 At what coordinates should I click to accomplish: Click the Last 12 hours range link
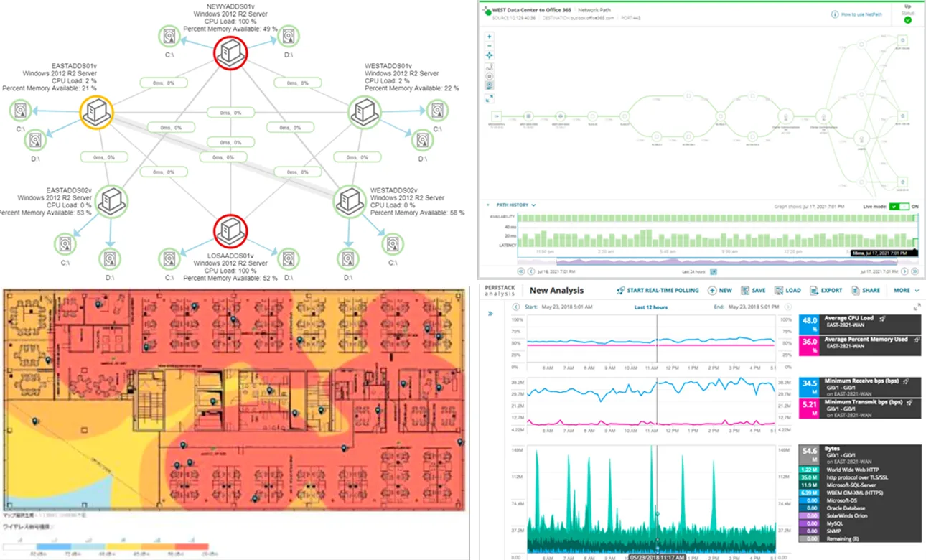point(651,307)
